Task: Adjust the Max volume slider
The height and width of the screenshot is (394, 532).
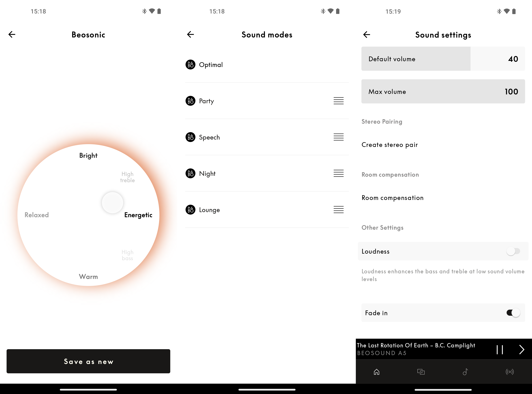Action: [x=443, y=91]
